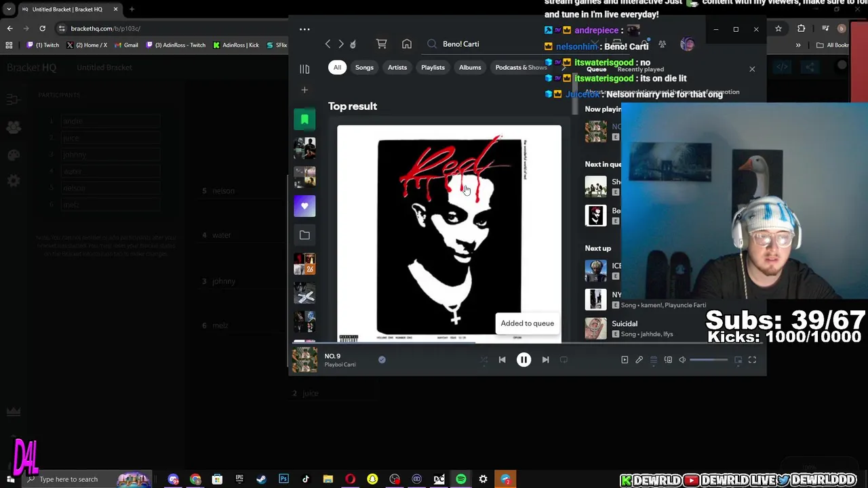Image resolution: width=868 pixels, height=488 pixels.
Task: Toggle repeat mode
Action: (564, 360)
